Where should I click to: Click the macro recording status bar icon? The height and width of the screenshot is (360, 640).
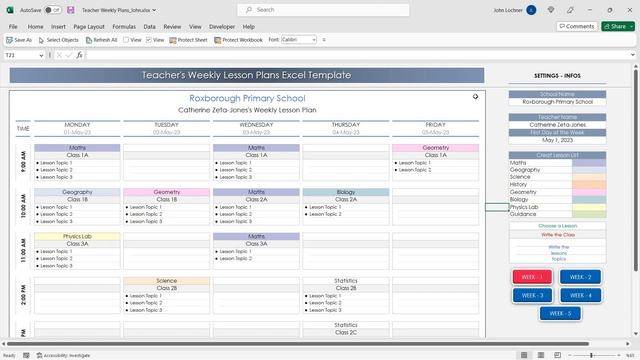26,356
